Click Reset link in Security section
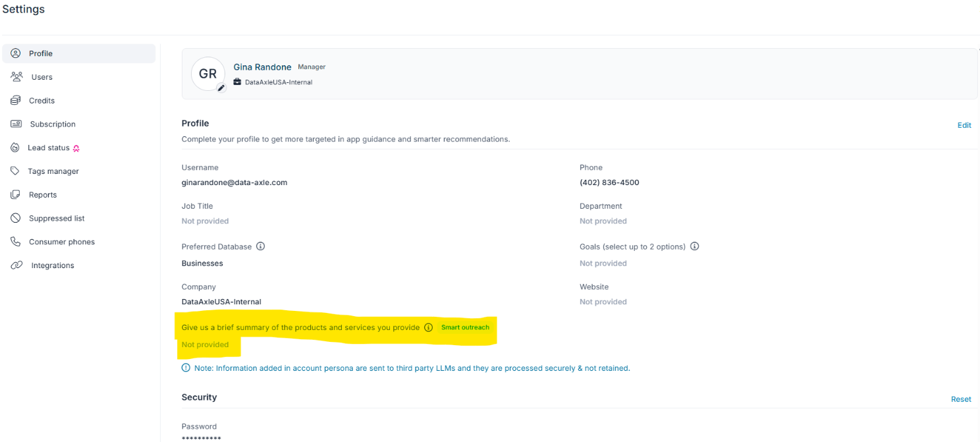Viewport: 980px width, 442px height. [x=960, y=399]
